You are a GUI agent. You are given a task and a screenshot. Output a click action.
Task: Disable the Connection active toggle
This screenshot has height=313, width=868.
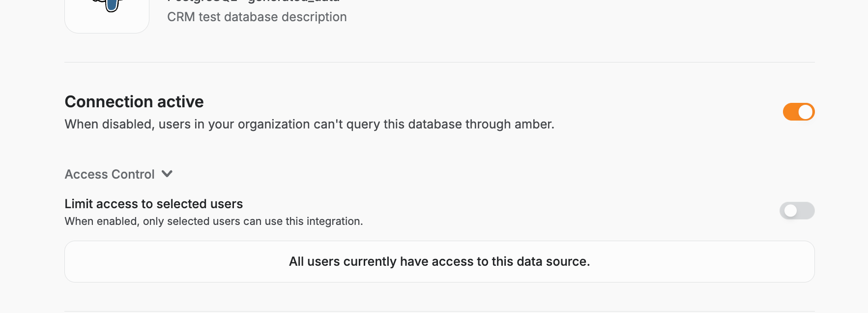[x=799, y=112]
